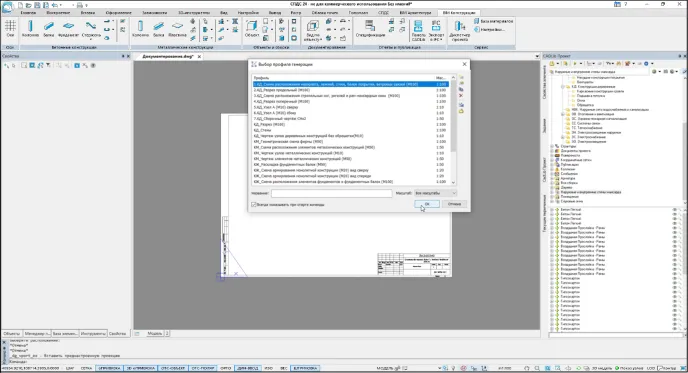Click Отмена in profile selection dialog
Screen dimensions: 688x373
click(x=454, y=204)
